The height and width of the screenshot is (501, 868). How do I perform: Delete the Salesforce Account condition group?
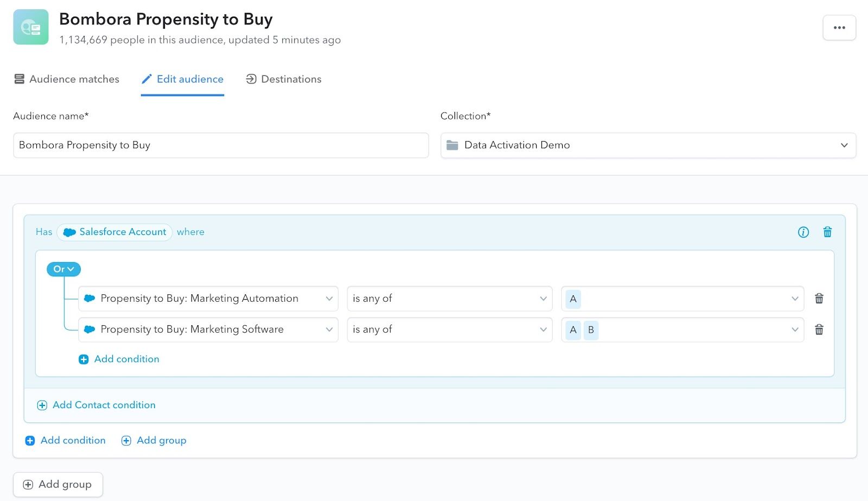click(x=827, y=232)
